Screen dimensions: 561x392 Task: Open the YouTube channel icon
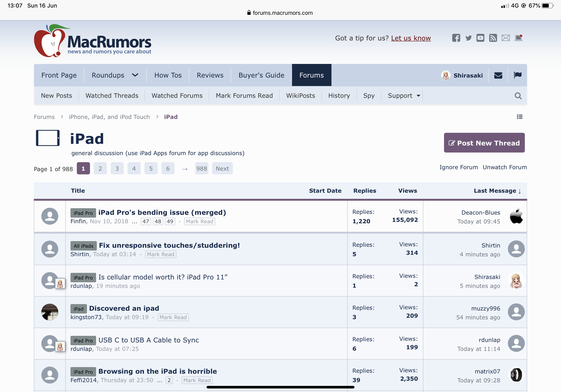[x=480, y=38]
